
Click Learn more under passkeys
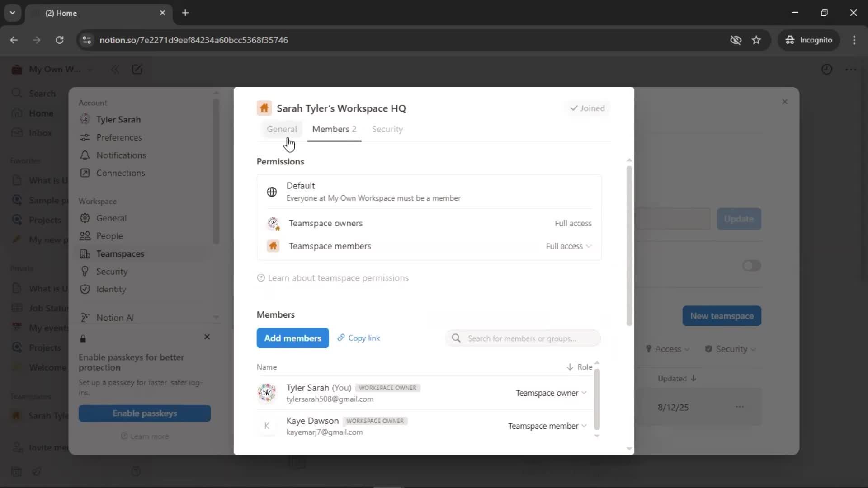click(145, 436)
